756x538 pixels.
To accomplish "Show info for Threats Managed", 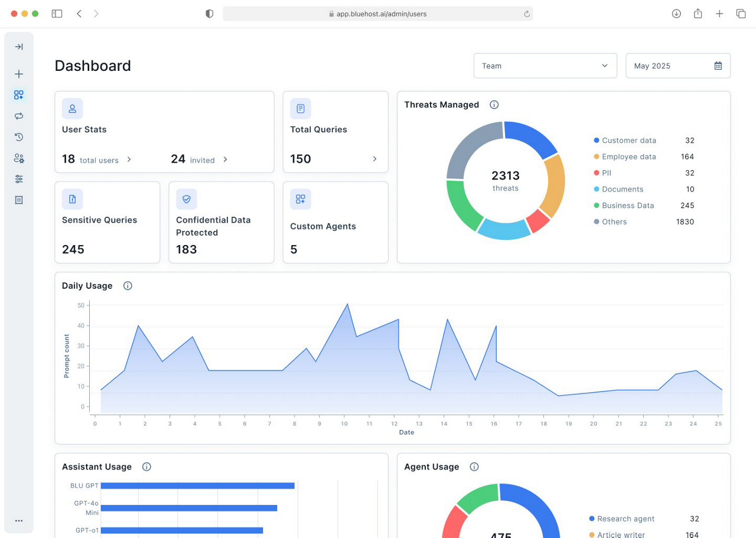I will pos(494,105).
